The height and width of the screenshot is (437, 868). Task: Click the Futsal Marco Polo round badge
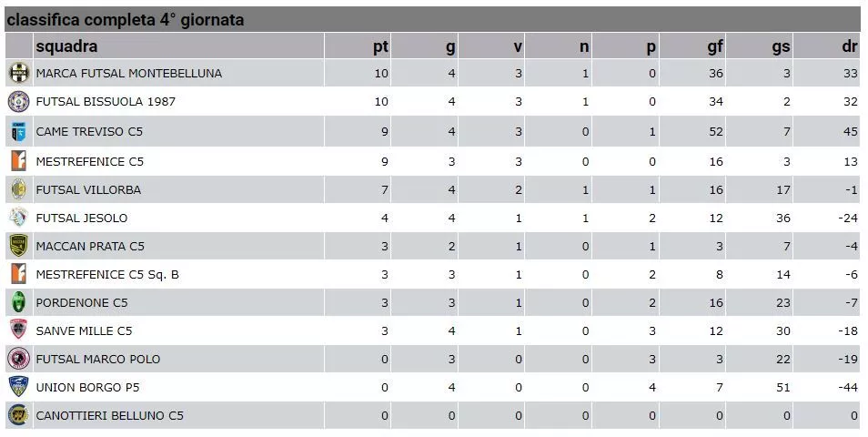pos(19,359)
